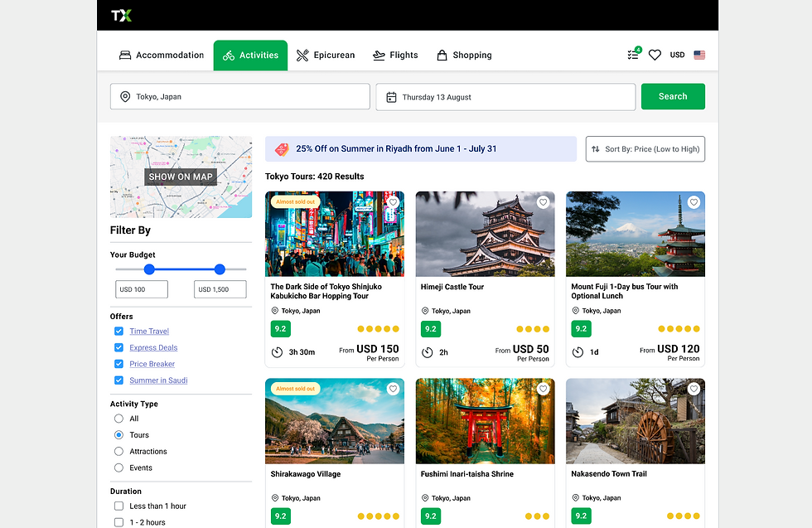This screenshot has height=528, width=812.
Task: Click the TX logo in the header
Action: tap(121, 16)
